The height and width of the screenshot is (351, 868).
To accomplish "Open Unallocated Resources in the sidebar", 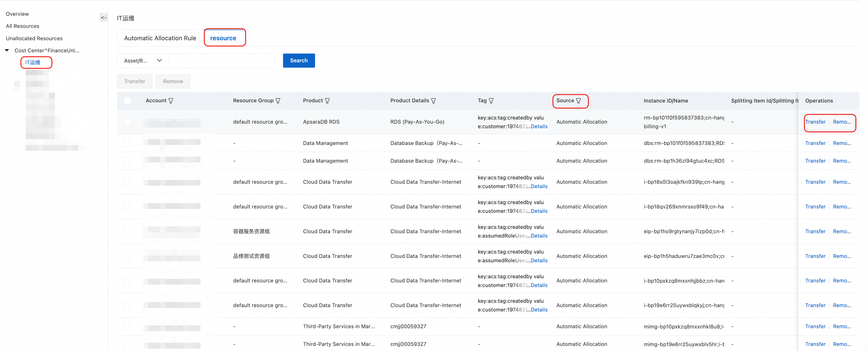I will pos(34,38).
